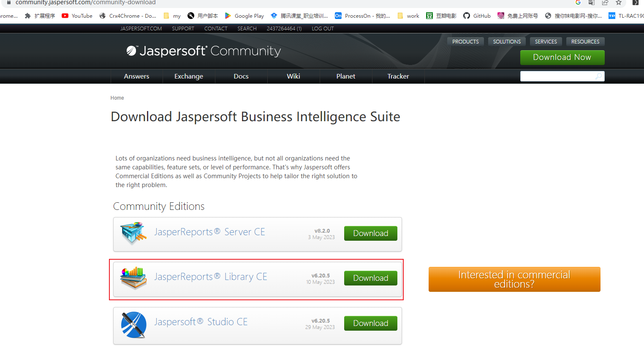Click Jaspersoft Studio CE title link
Screen dimensions: 644x356
201,322
